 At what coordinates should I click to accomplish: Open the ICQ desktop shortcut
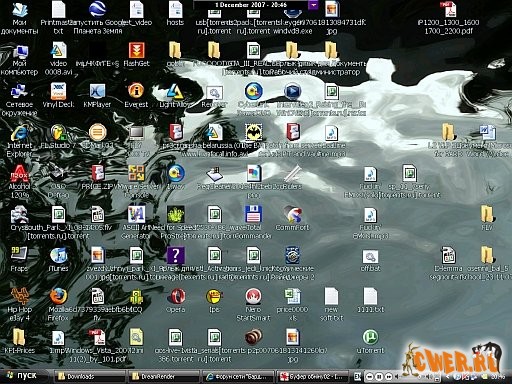(137, 300)
